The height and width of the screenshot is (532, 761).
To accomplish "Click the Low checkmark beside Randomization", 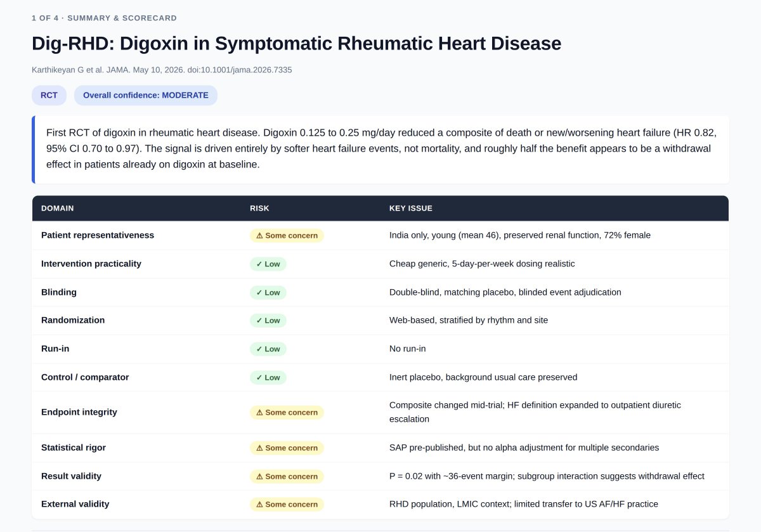I will (x=259, y=320).
